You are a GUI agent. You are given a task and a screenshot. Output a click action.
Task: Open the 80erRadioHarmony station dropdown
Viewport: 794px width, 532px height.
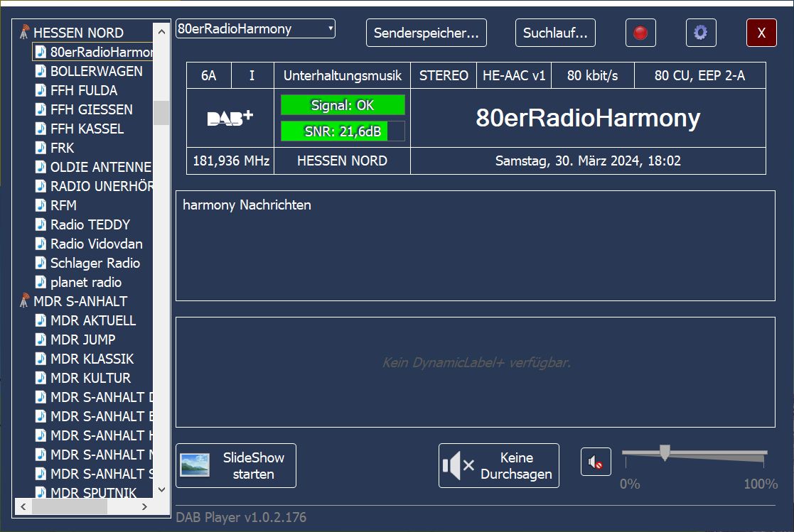[255, 29]
